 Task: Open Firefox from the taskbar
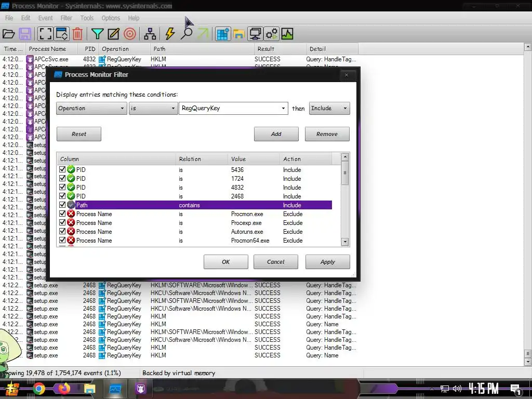coord(64,389)
